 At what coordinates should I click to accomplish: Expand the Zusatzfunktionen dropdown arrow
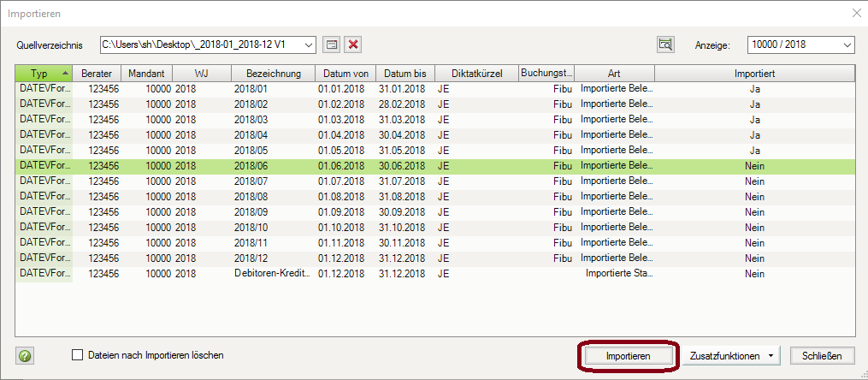771,356
